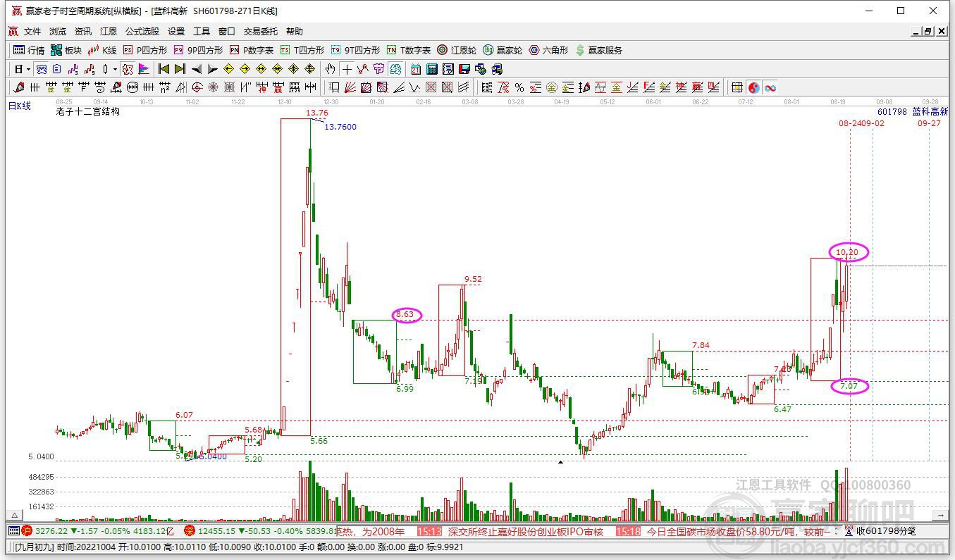Open the calendar date icon
Viewport: 955px width, 560px height.
pos(416,69)
